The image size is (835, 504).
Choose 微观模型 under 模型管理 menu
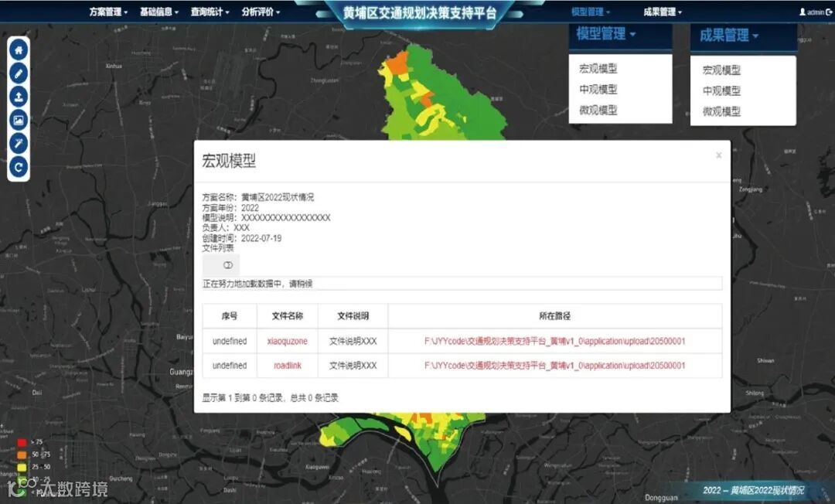click(x=598, y=111)
